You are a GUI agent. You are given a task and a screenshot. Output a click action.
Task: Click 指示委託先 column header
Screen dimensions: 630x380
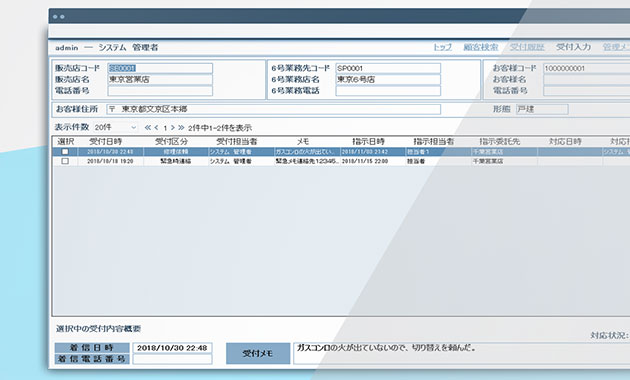(500, 142)
